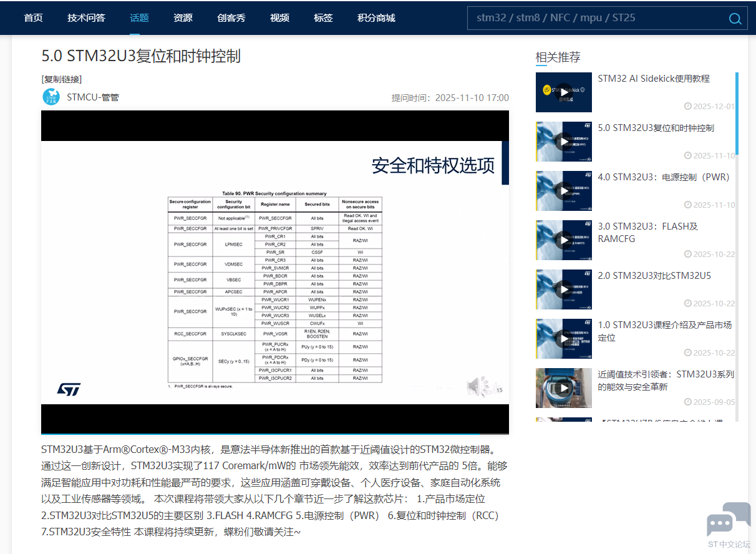Open 近阈值技术引领者 STM32U3系列 link
756x554 pixels.
point(666,381)
